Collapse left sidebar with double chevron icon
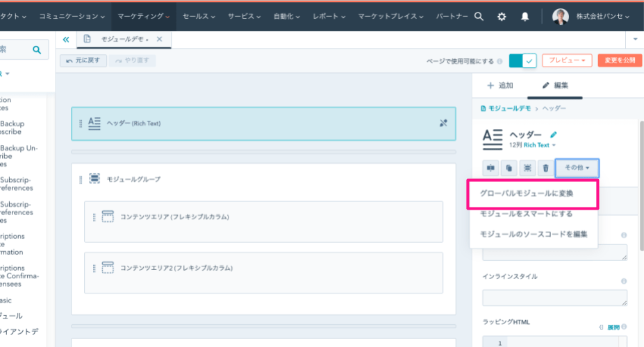Viewport: 644px width, 347px height. click(x=66, y=40)
